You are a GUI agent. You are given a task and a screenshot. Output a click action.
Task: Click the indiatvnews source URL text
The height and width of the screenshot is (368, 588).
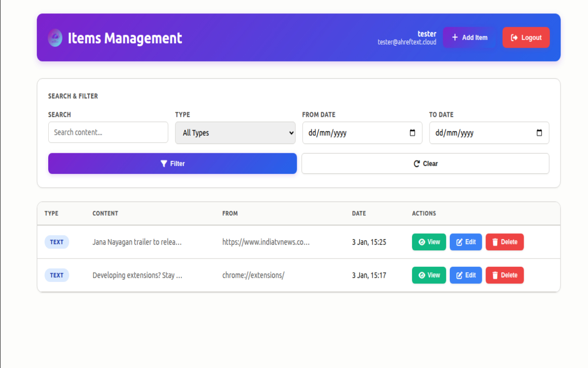pos(266,242)
